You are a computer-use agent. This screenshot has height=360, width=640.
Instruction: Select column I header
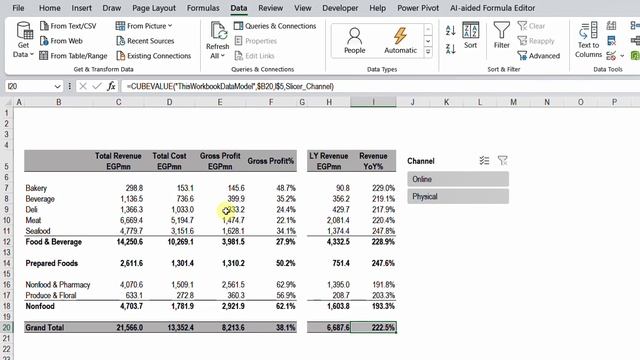click(x=373, y=102)
